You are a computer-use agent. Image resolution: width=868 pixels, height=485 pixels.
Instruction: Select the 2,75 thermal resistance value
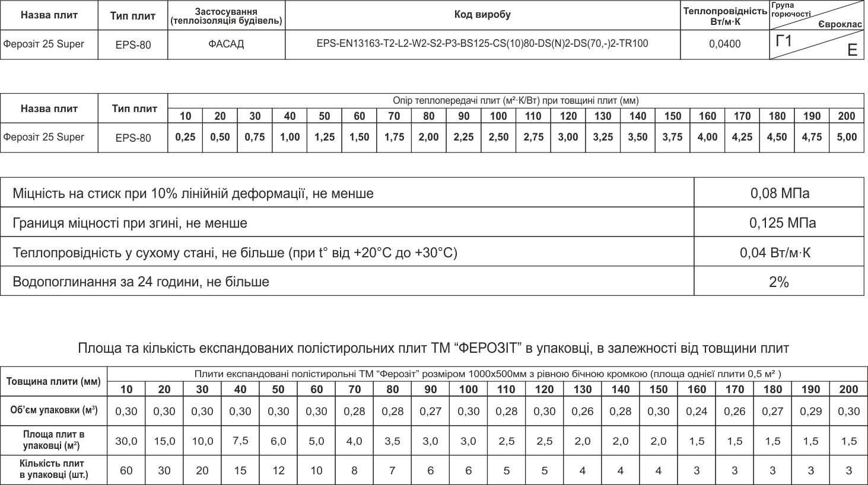[533, 138]
